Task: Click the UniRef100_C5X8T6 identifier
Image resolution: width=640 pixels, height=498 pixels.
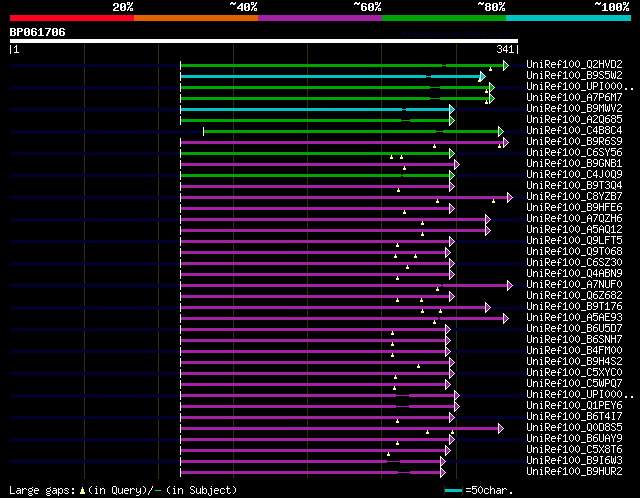Action: 574,450
